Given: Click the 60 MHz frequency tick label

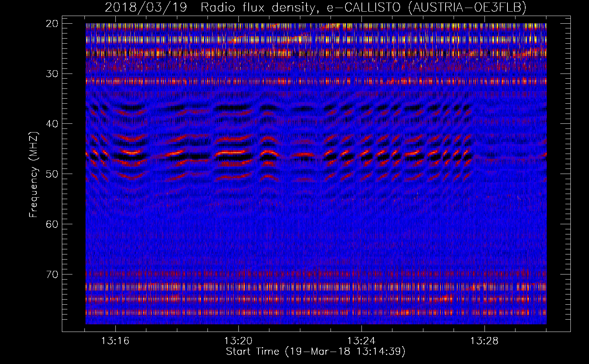Looking at the screenshot, I should tap(52, 224).
